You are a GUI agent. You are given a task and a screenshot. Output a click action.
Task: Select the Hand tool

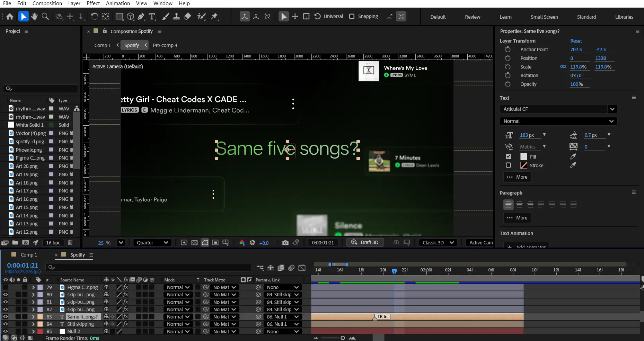click(34, 16)
